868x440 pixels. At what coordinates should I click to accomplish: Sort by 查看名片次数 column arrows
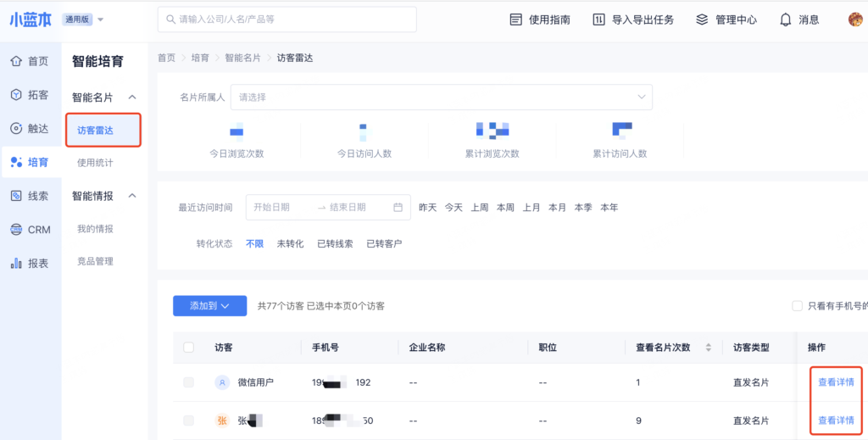(708, 348)
